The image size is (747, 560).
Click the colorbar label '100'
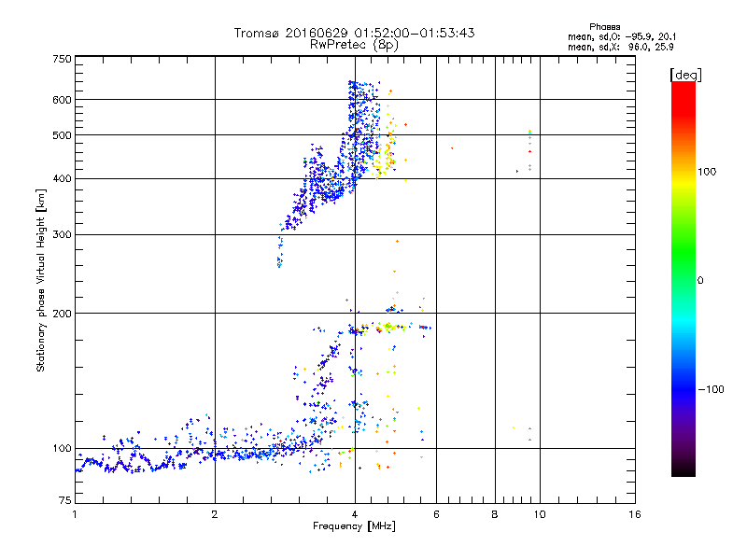[x=707, y=172]
